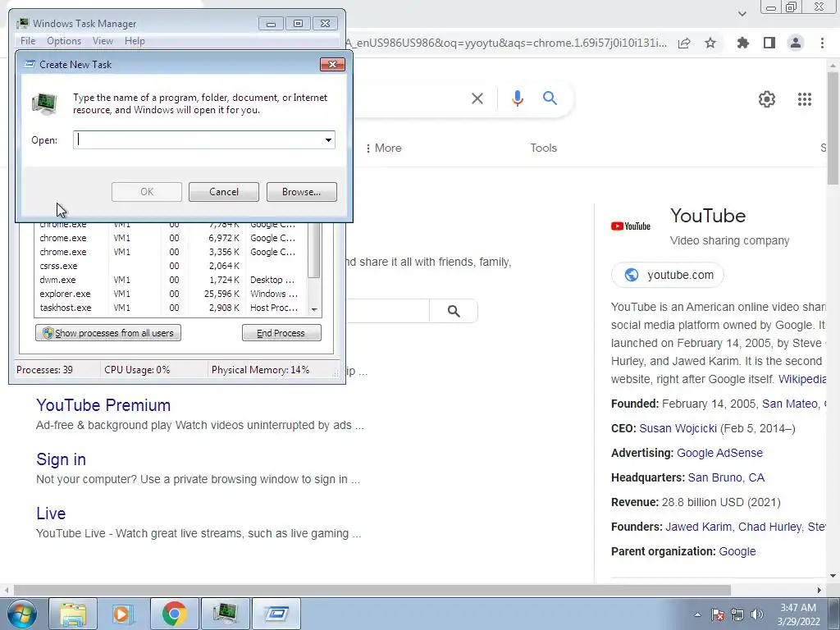This screenshot has height=630, width=840.
Task: Start voice search with microphone icon
Action: pos(517,98)
